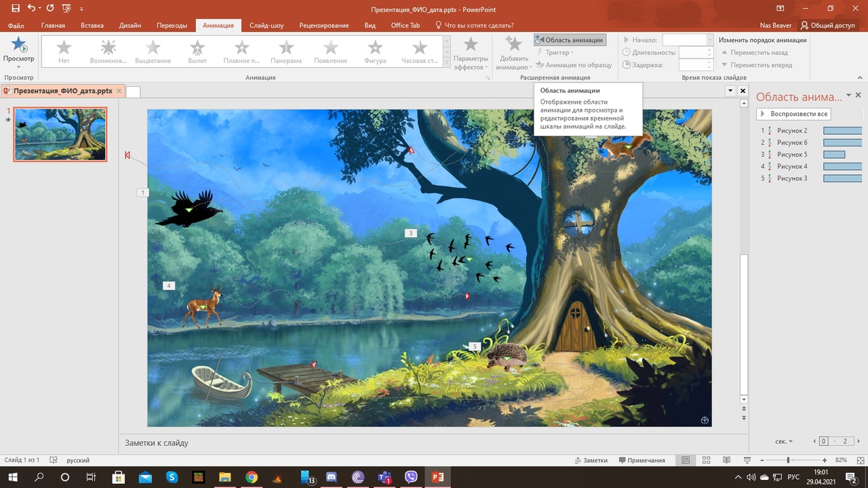Undo the last action

point(31,9)
